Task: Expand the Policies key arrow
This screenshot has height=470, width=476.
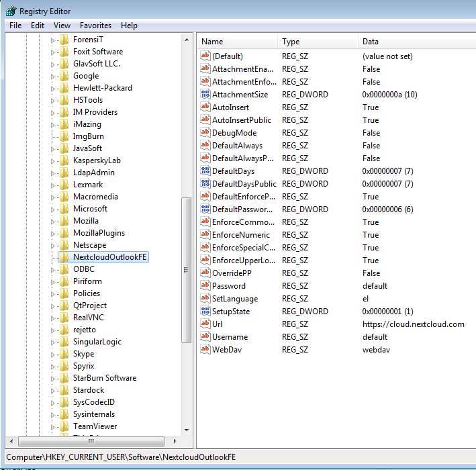Action: (x=53, y=293)
